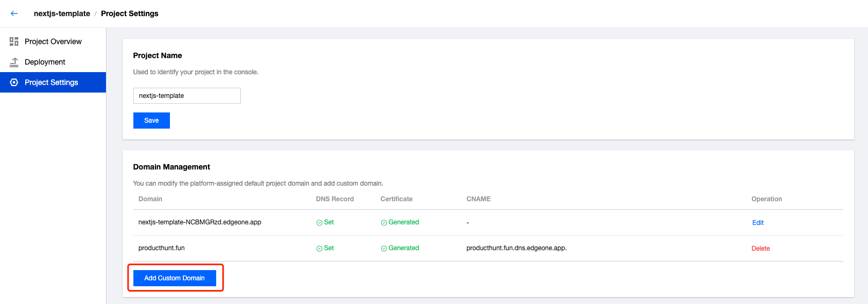Focus the project name input field

(187, 96)
